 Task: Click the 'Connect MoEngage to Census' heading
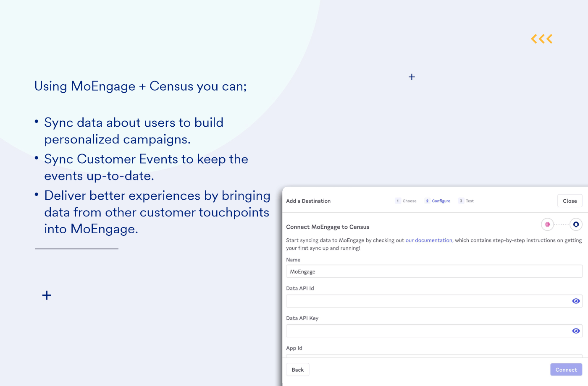(328, 227)
